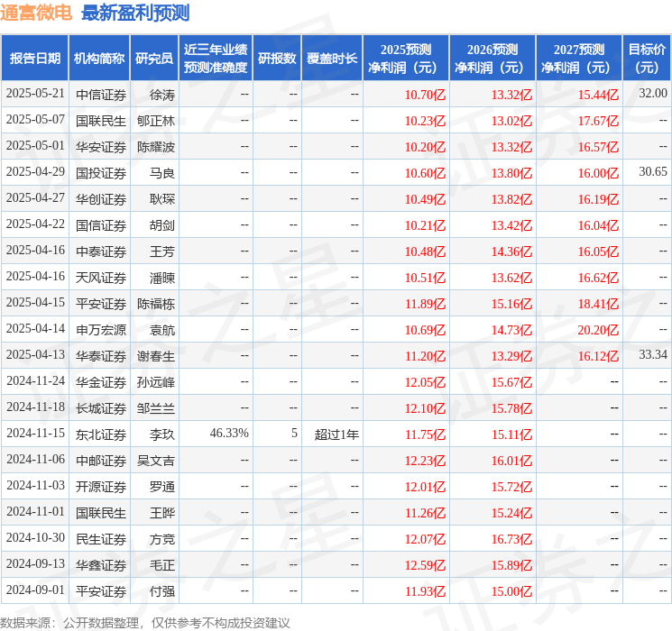Click the 2025预测净利润 column header
Viewport: 672px width, 631px height.
click(406, 59)
